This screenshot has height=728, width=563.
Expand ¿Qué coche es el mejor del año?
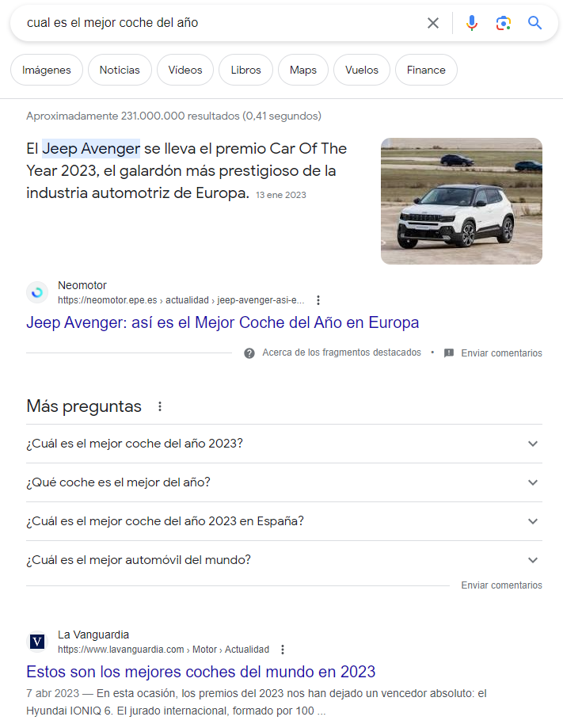coord(284,482)
